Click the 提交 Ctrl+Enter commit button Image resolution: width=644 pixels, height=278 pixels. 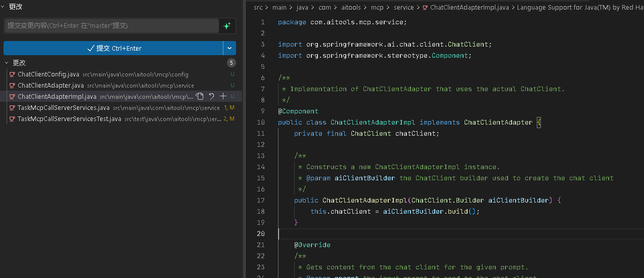pyautogui.click(x=114, y=48)
